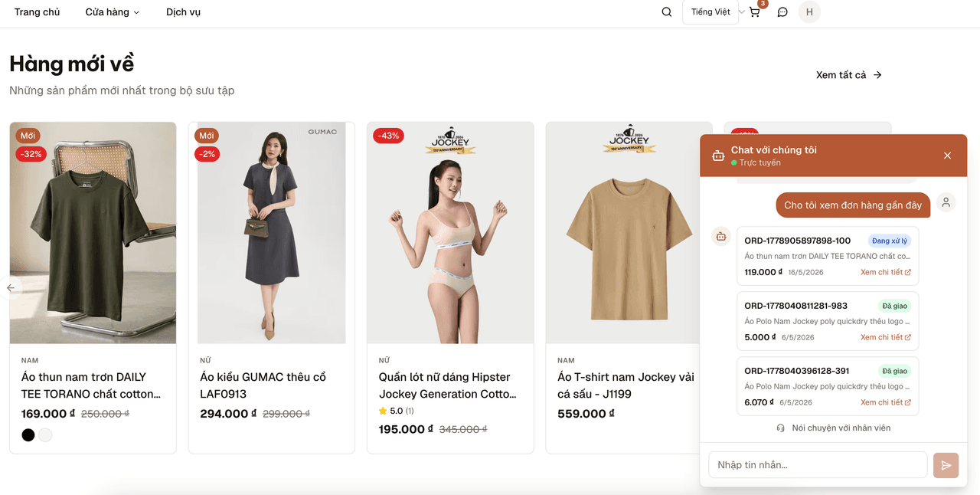Click order amount 119.000 đ
This screenshot has width=980, height=495.
tap(764, 272)
